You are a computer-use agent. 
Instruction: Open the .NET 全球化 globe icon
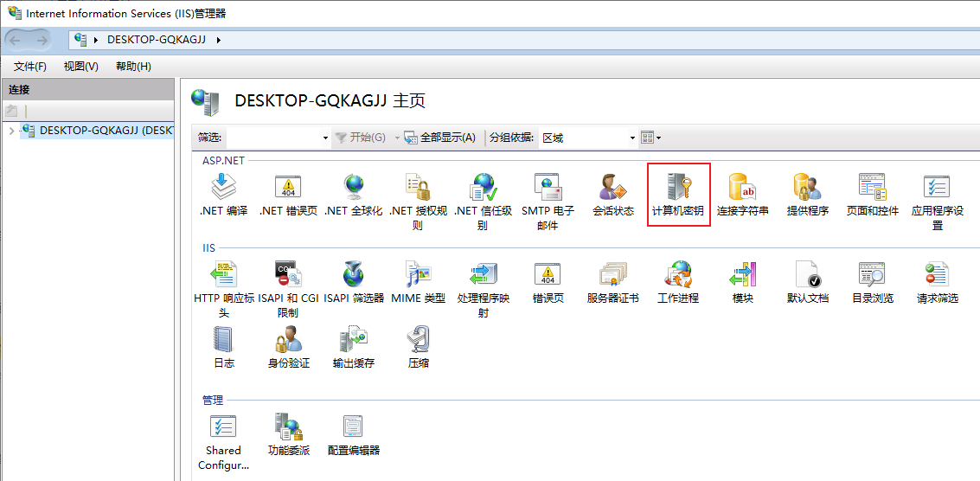click(353, 186)
